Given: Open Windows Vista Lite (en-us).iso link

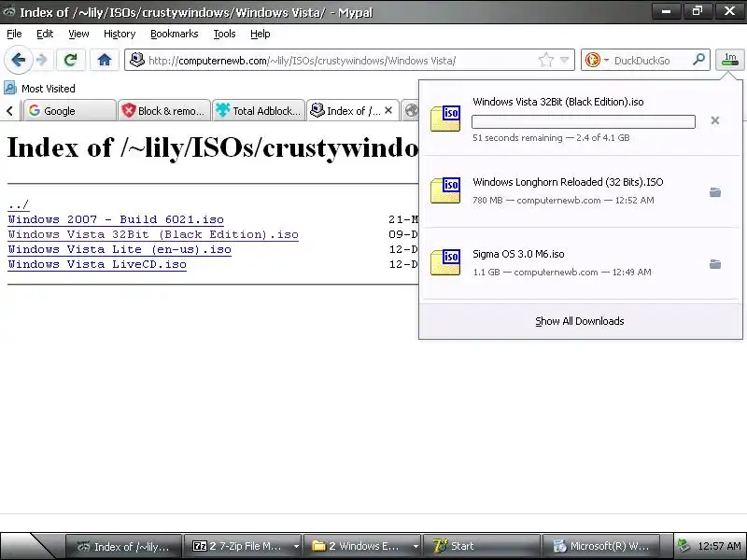Looking at the screenshot, I should (x=120, y=249).
